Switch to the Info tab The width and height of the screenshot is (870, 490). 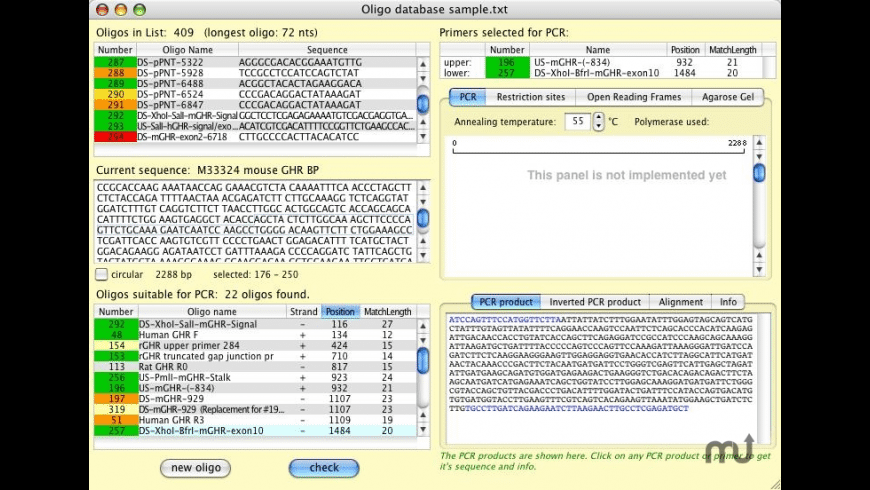click(x=728, y=302)
